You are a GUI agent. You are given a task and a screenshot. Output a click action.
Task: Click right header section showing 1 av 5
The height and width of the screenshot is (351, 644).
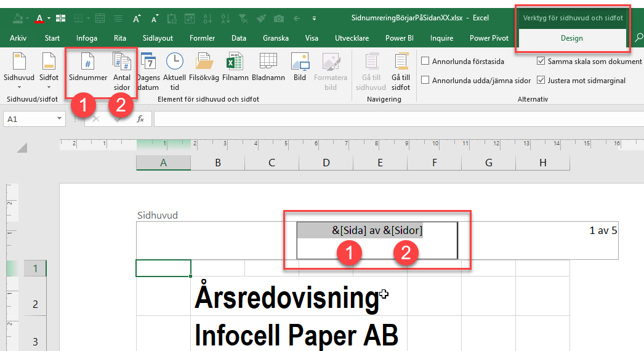[x=538, y=240]
